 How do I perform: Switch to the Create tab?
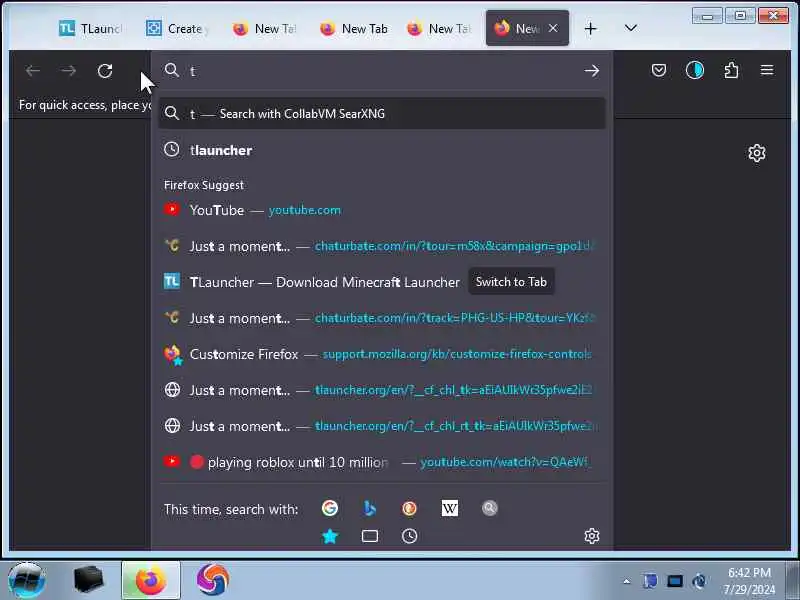[177, 29]
